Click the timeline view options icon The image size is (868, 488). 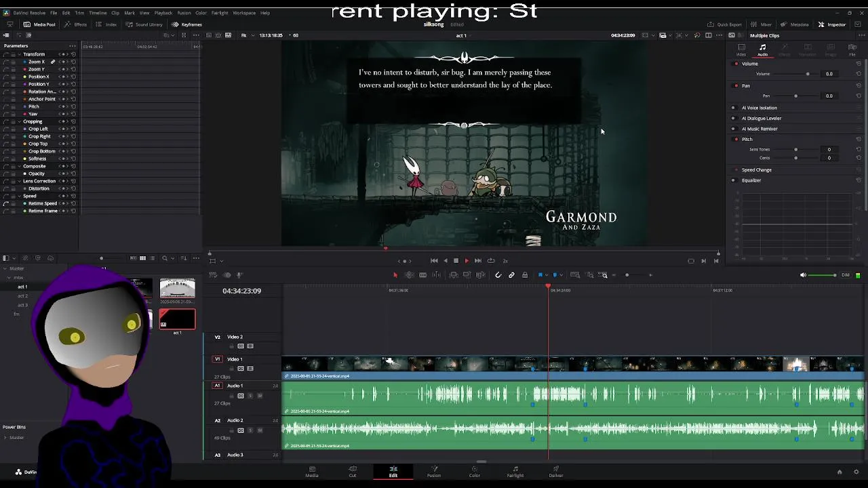click(213, 275)
